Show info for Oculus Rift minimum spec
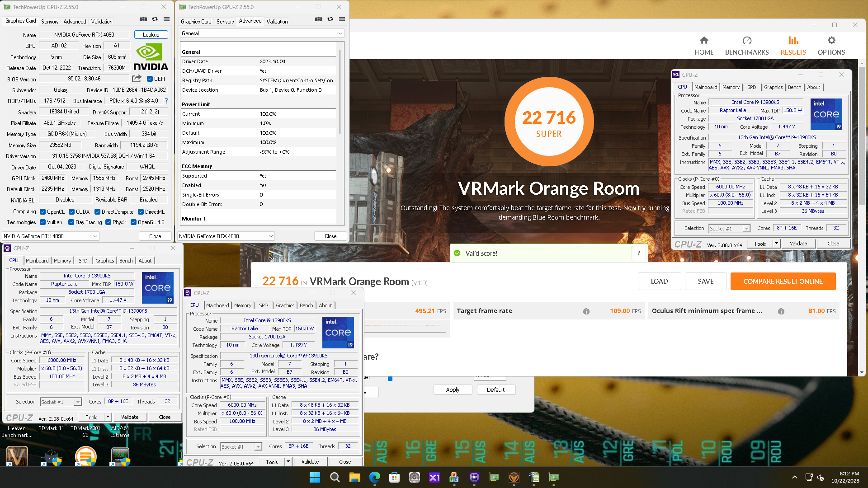Screen dimensions: 868x488 [781, 311]
